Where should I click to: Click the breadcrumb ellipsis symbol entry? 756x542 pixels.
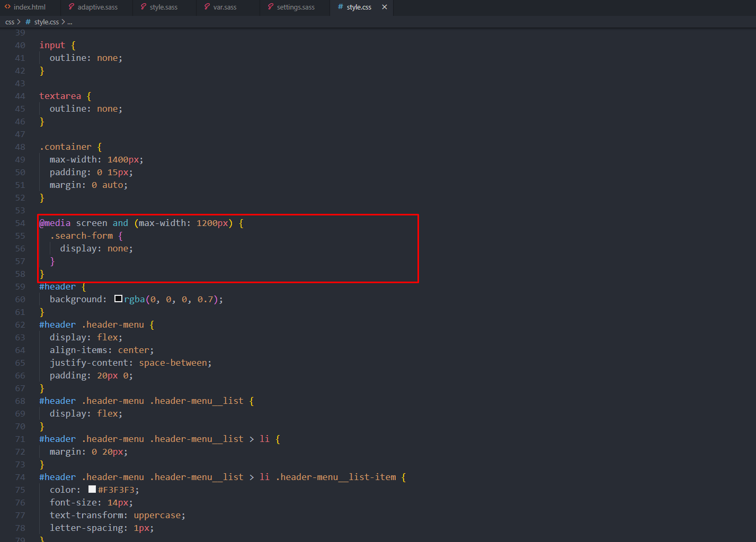click(70, 22)
